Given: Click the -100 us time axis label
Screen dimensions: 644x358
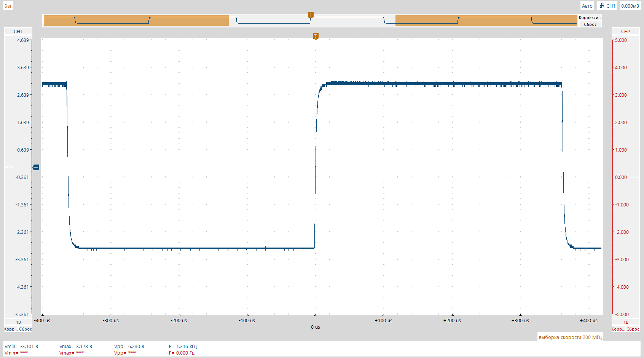Looking at the screenshot, I should point(247,320).
